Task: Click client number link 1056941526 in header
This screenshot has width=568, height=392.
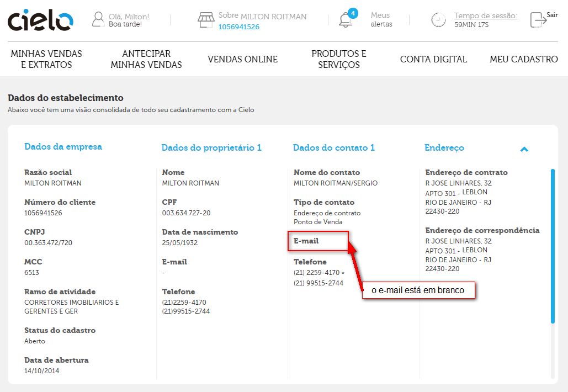Action: (x=238, y=27)
